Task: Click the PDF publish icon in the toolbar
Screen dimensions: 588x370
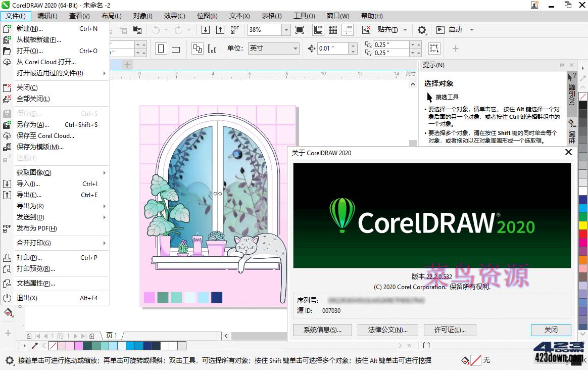Action: (x=234, y=29)
